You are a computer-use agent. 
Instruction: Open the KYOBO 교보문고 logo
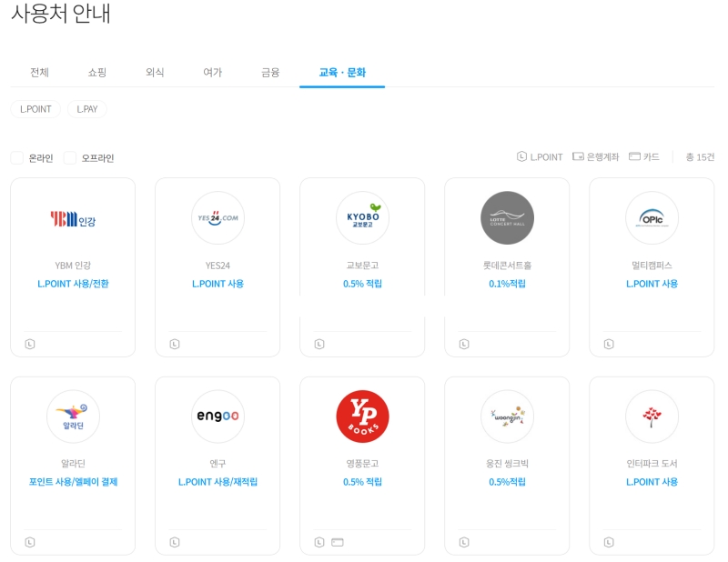(x=362, y=217)
